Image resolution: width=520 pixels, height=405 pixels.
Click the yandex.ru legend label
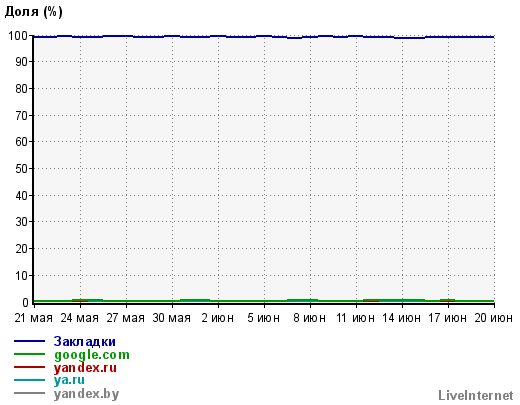[85, 368]
